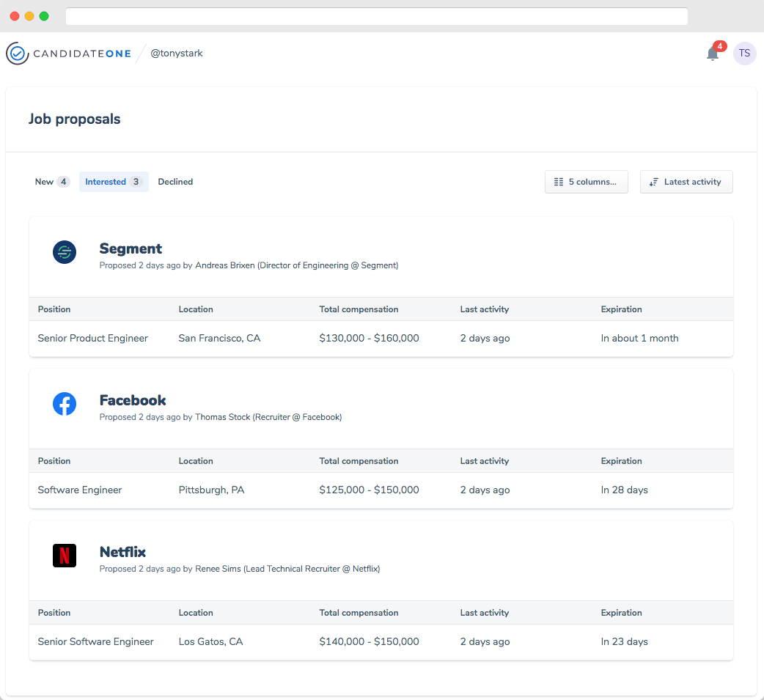
Task: Click the CandidateOne logo
Action: [x=69, y=53]
